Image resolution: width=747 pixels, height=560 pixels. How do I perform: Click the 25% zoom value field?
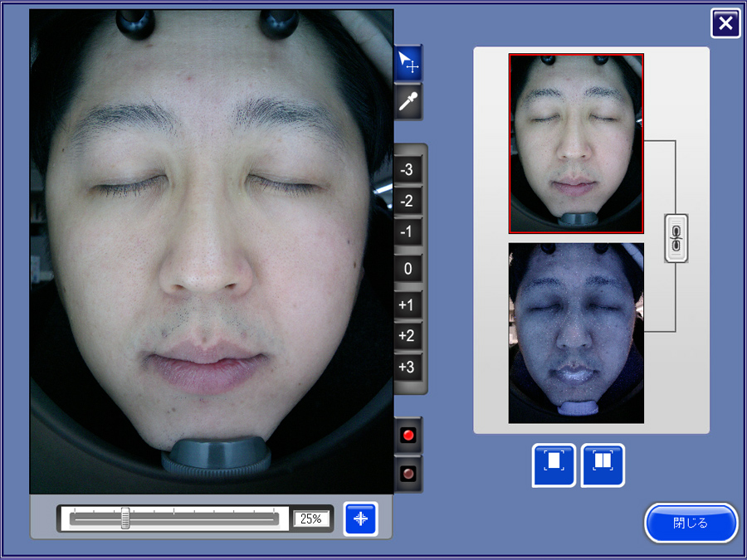[x=311, y=519]
